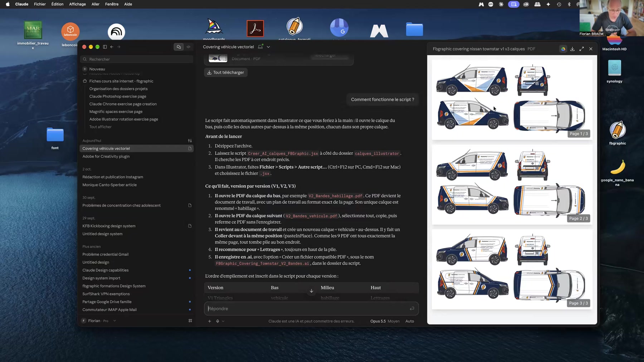The height and width of the screenshot is (362, 644).
Task: Click the grid icon at sidebar bottom
Action: tap(190, 321)
